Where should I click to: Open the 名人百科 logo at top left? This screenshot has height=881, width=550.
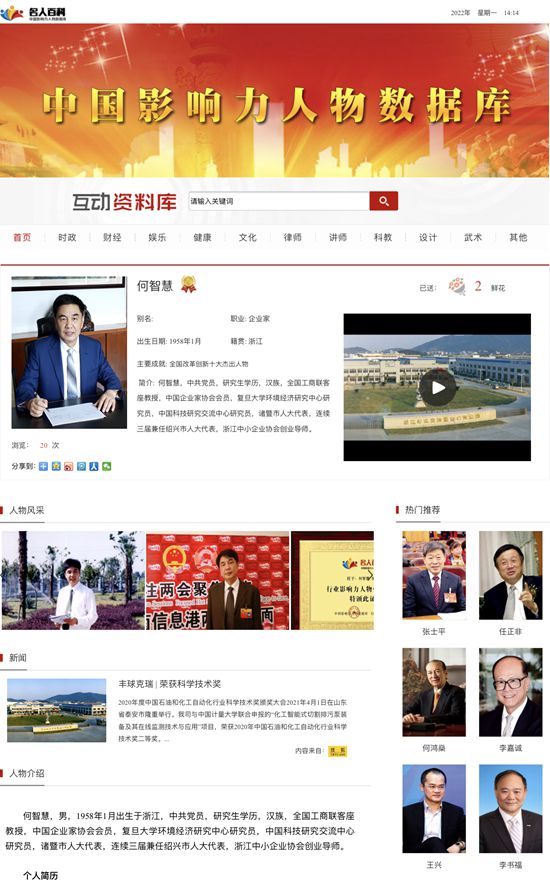pos(34,12)
